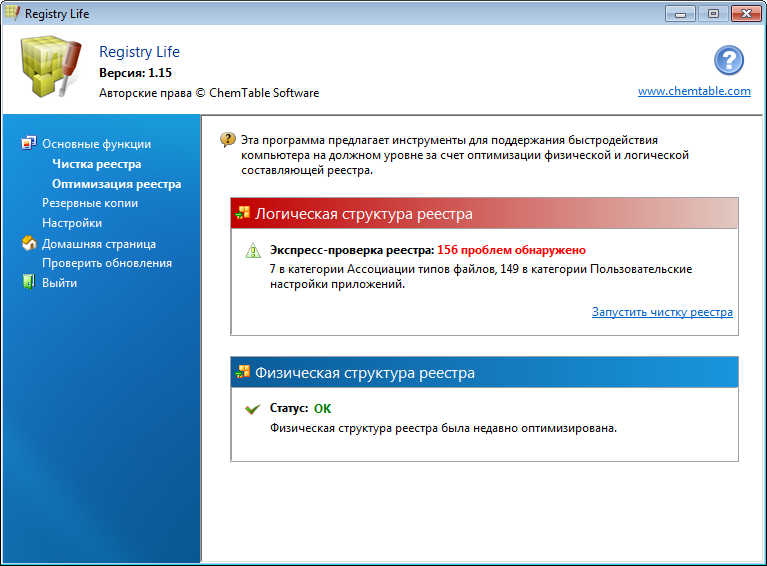Click the icon in Логическая структура реестра header
The height and width of the screenshot is (566, 767).
coord(243,213)
